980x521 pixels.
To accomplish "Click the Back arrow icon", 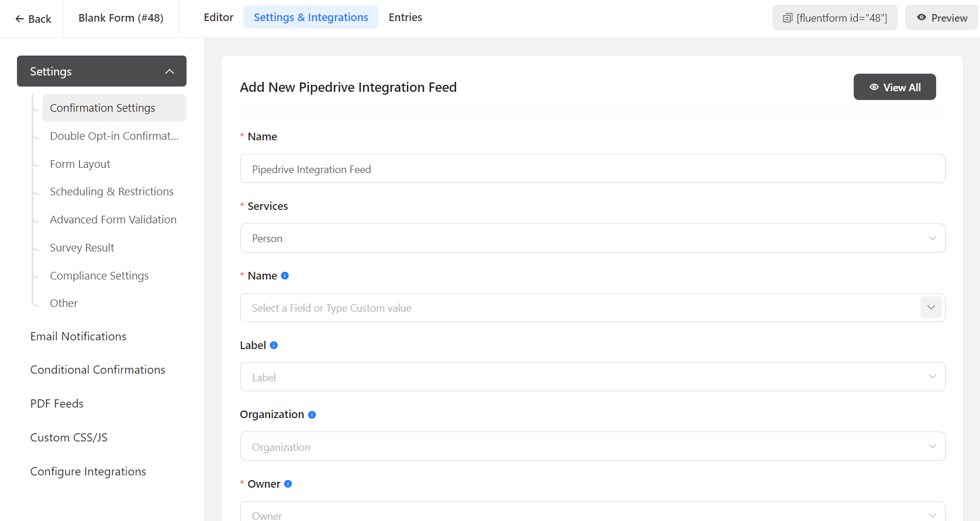I will click(19, 19).
